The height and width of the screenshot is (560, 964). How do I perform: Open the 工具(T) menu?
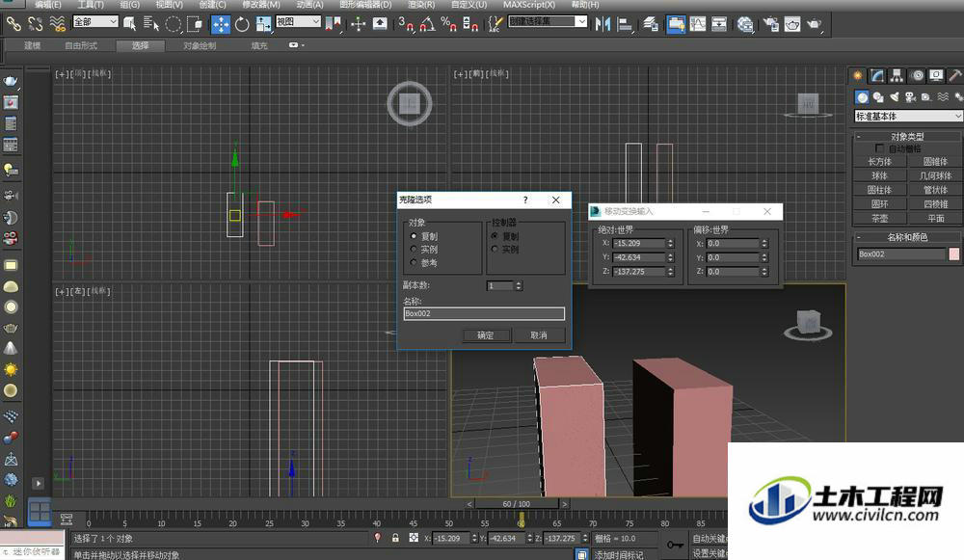(91, 4)
